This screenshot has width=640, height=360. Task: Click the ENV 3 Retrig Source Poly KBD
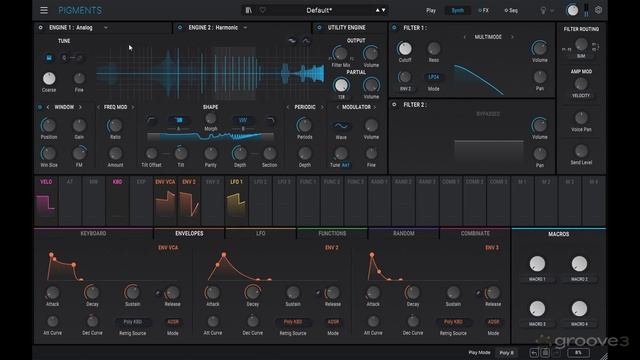coord(453,322)
